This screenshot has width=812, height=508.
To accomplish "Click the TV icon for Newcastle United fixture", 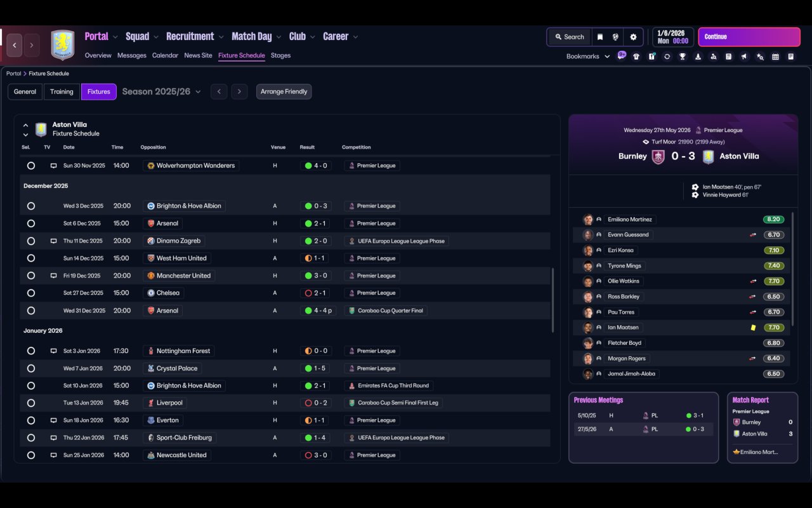I will click(x=54, y=455).
